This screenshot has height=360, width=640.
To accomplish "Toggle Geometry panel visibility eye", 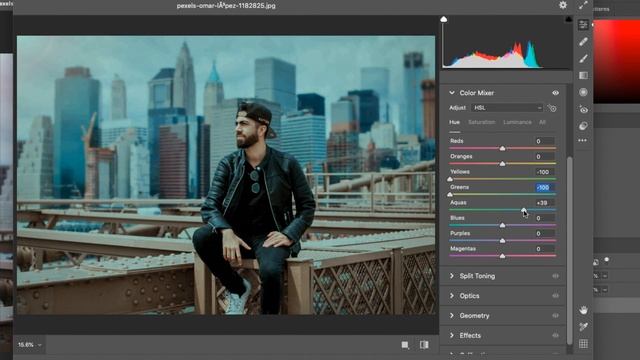I will [x=556, y=316].
